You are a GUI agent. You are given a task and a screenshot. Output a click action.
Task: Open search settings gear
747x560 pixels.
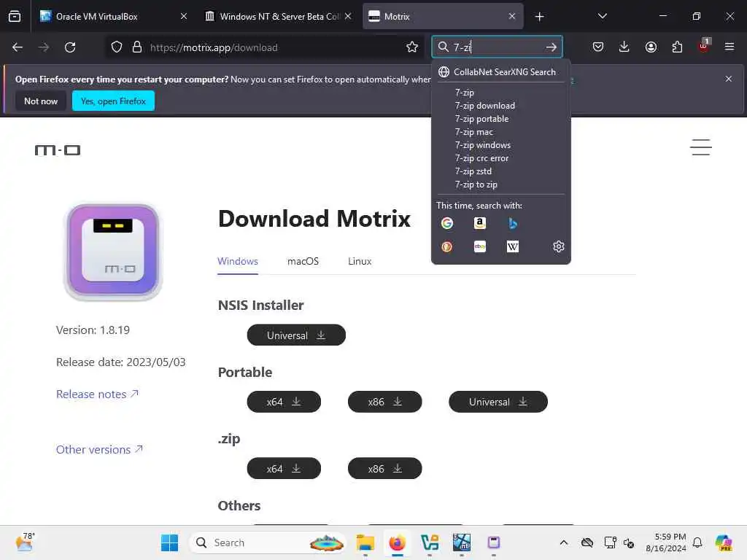tap(558, 246)
